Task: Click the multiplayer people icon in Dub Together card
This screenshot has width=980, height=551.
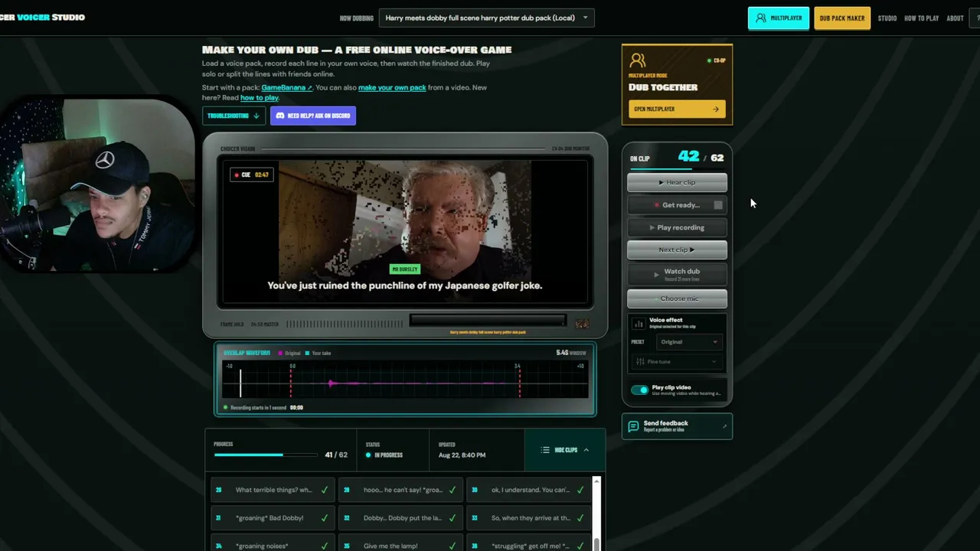Action: [x=637, y=61]
